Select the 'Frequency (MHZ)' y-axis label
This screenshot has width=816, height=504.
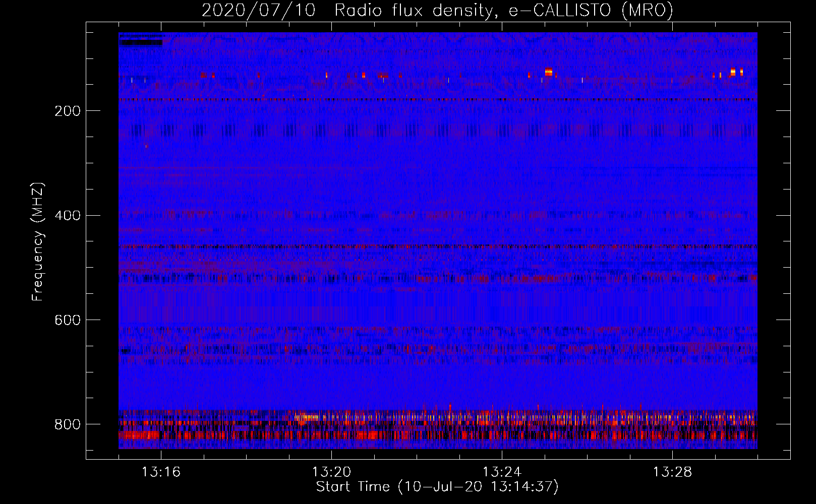(37, 241)
